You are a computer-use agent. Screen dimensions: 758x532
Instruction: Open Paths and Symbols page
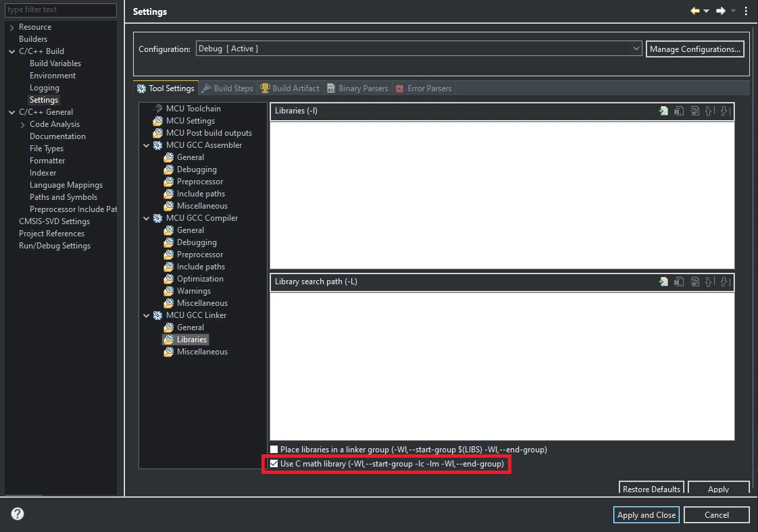64,196
